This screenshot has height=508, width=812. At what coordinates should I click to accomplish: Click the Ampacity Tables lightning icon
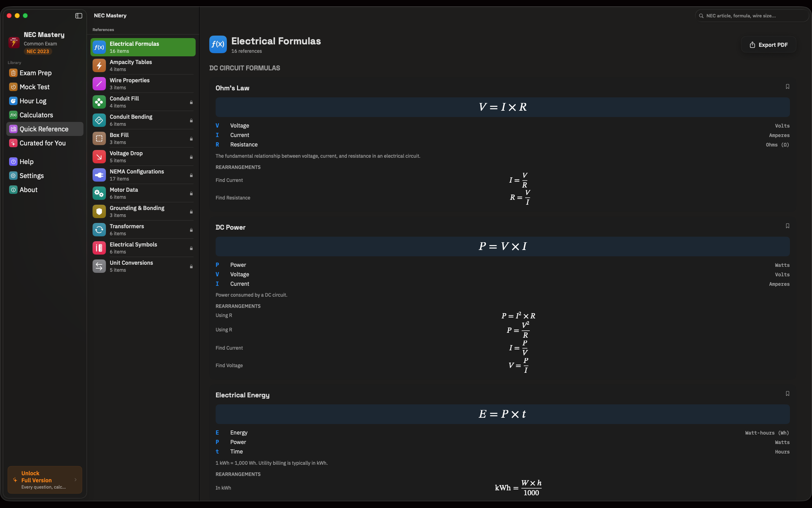point(99,65)
